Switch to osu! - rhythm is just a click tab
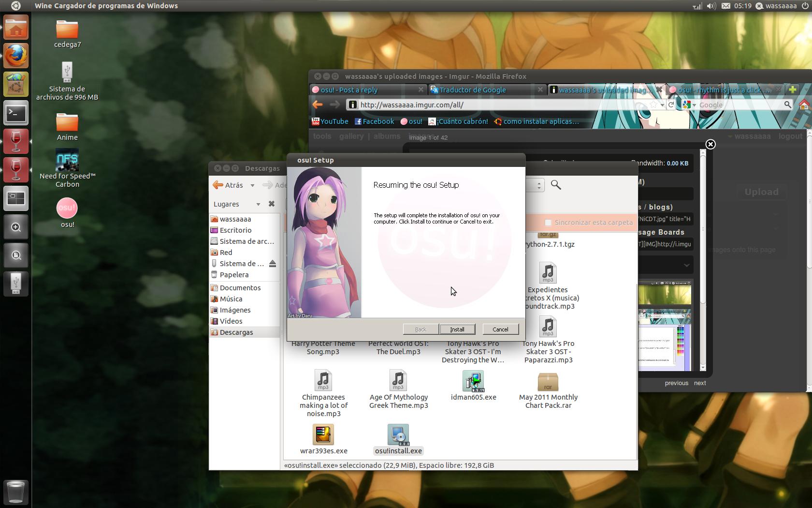Viewport: 812px width, 508px height. tap(725, 90)
